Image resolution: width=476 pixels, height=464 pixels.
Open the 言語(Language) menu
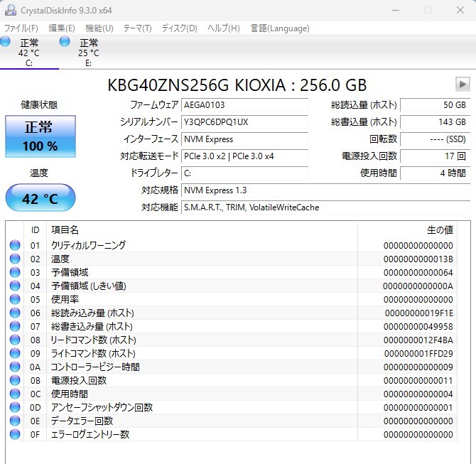pyautogui.click(x=279, y=28)
